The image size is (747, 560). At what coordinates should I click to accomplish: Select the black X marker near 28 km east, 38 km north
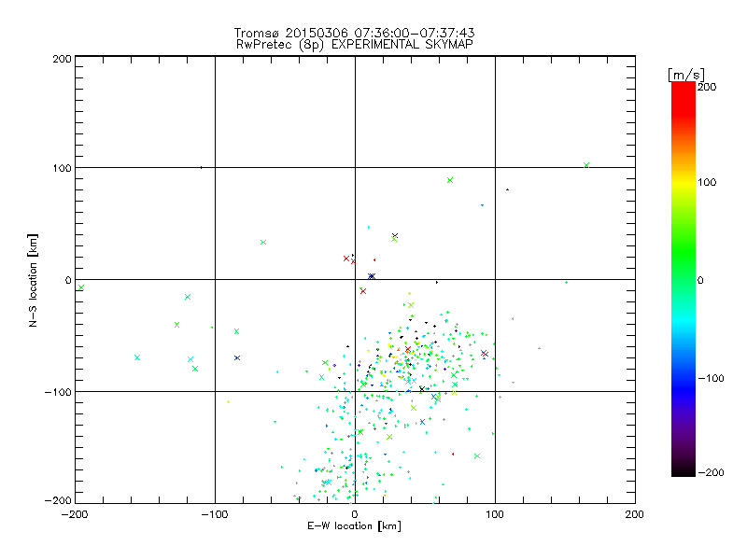click(394, 236)
